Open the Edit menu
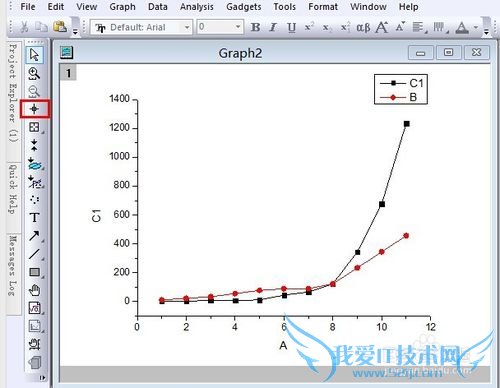 tap(56, 6)
